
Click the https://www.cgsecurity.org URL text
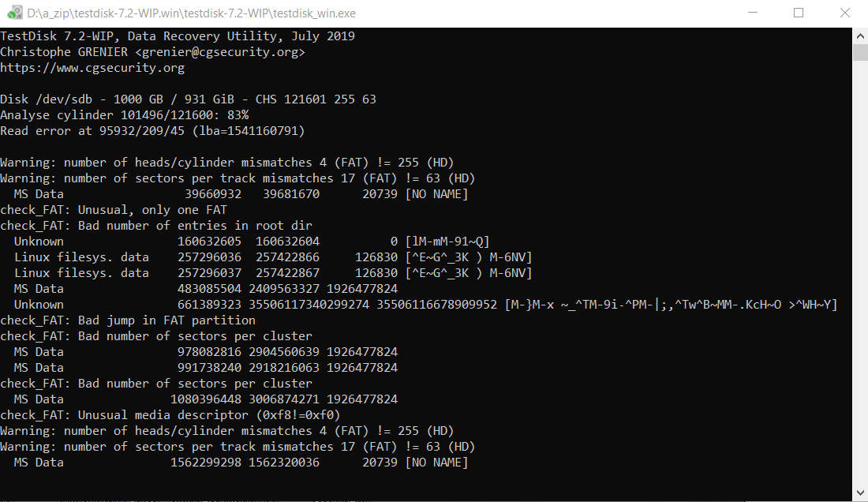pyautogui.click(x=92, y=68)
